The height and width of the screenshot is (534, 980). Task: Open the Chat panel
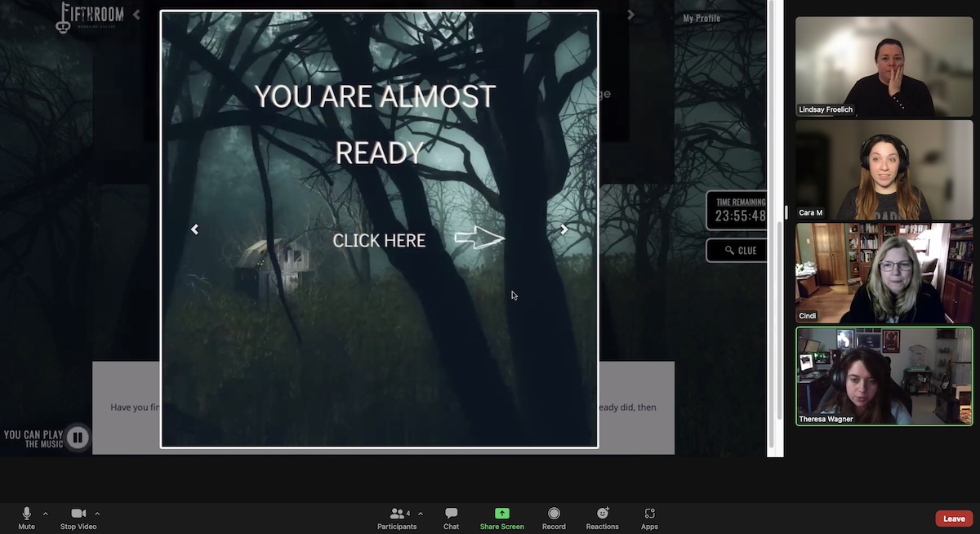click(x=451, y=518)
